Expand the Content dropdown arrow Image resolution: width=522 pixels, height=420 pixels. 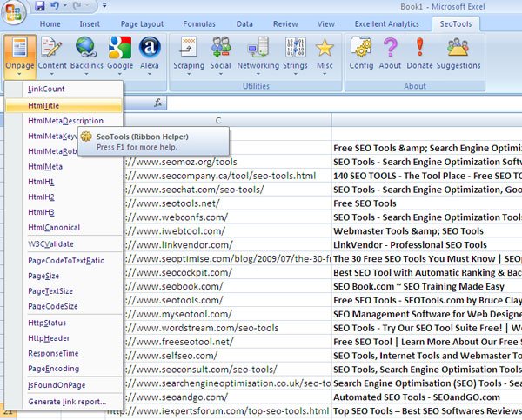(52, 74)
